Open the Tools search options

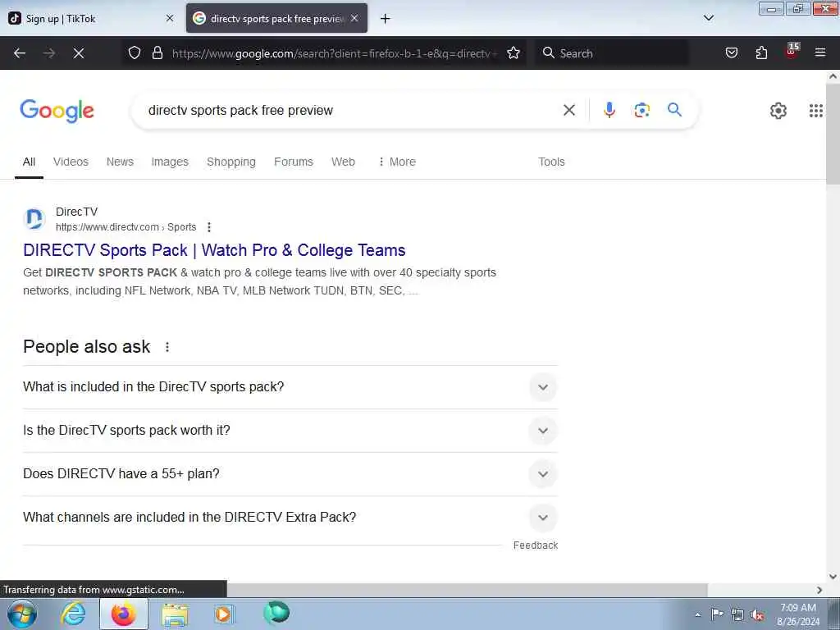coord(551,162)
